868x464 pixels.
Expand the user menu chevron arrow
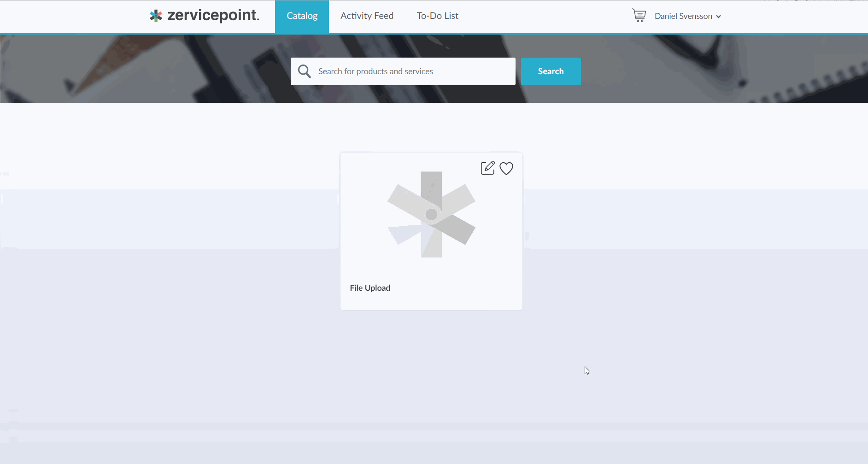pyautogui.click(x=718, y=17)
